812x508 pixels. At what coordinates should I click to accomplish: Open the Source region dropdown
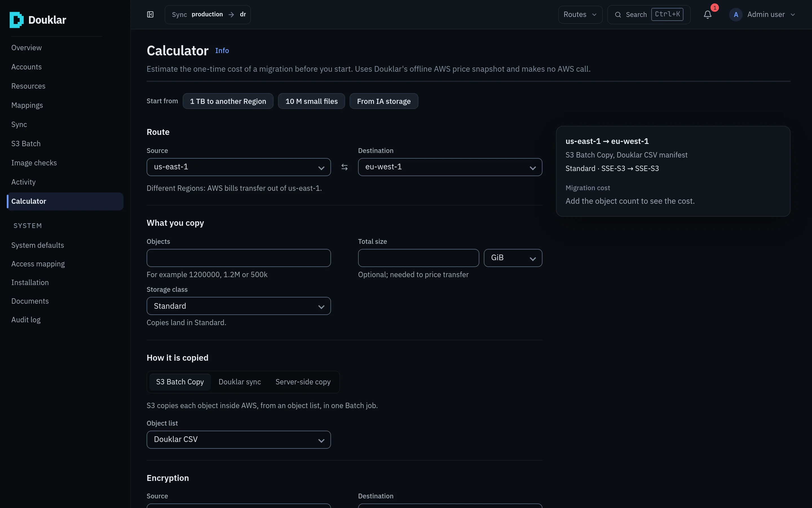[x=239, y=167]
